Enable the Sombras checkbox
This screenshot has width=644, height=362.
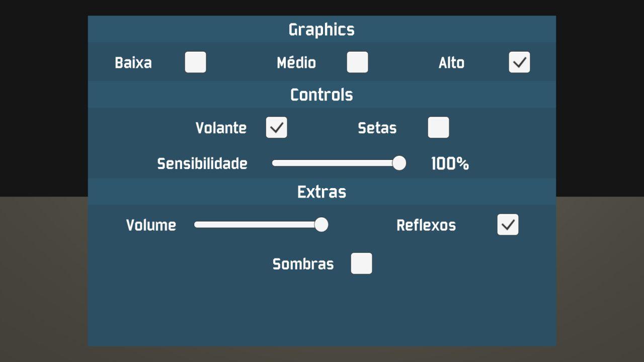tap(361, 263)
